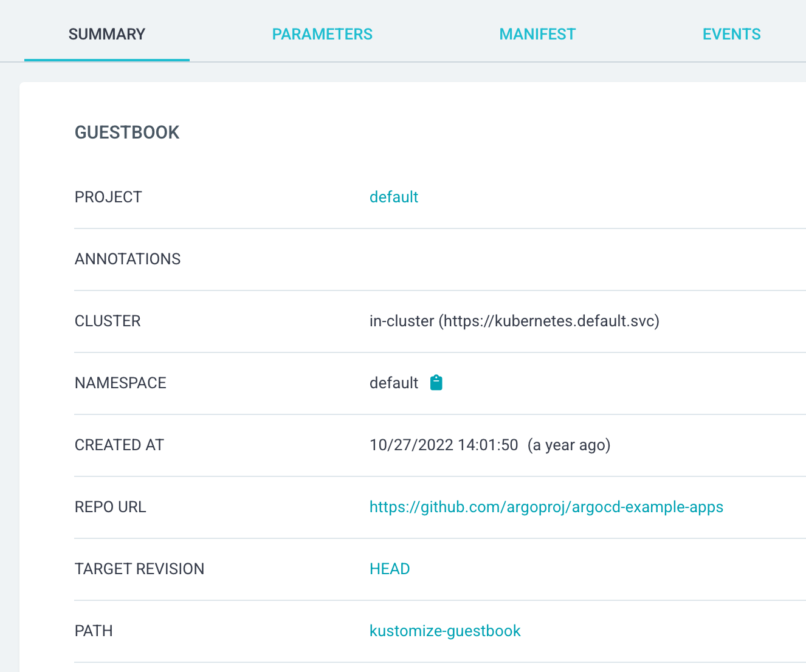Image resolution: width=806 pixels, height=672 pixels.
Task: Go to the MANIFEST tab
Action: [x=537, y=34]
